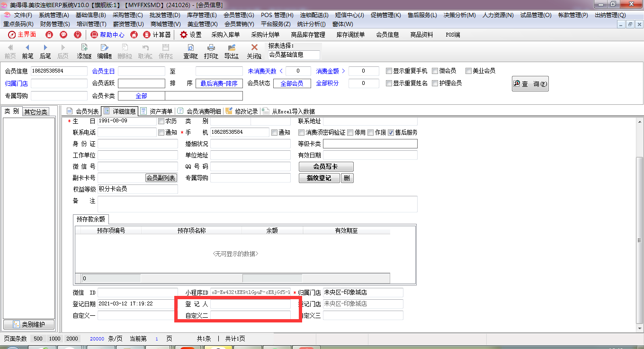Open 等级卡类 dropdown field

pyautogui.click(x=370, y=144)
